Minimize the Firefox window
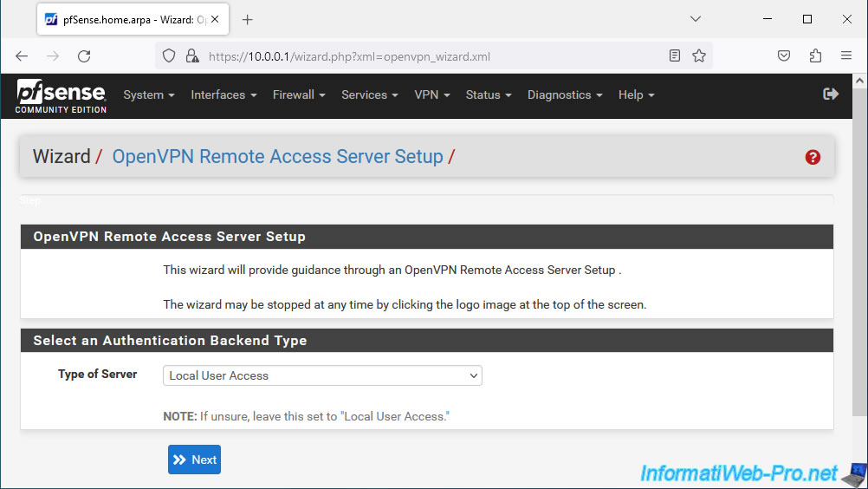This screenshot has height=489, width=868. (768, 19)
